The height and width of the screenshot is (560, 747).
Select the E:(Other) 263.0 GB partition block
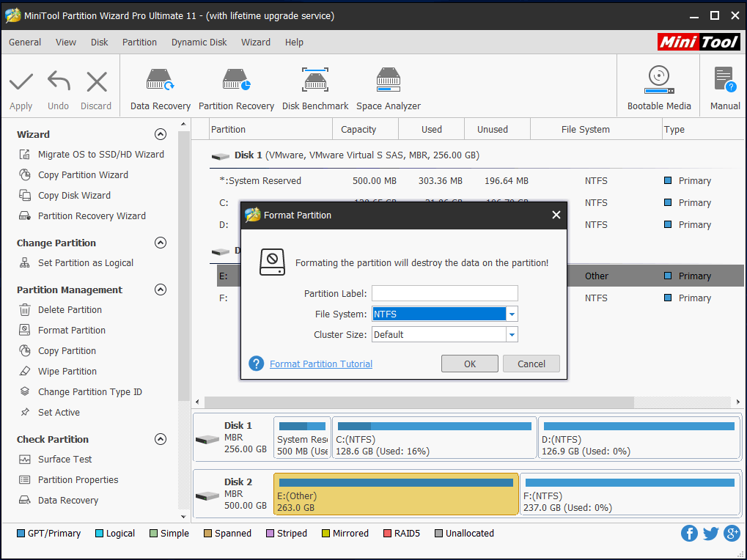[396, 494]
